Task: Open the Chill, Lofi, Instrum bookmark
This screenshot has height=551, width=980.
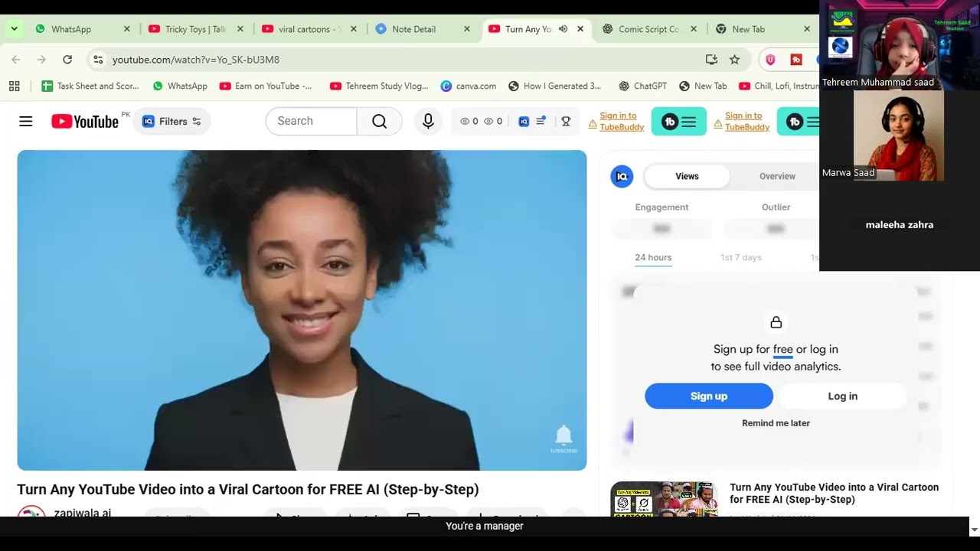Action: tap(779, 86)
